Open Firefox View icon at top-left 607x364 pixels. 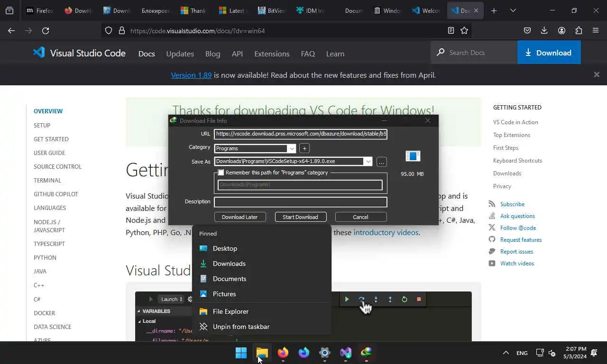coord(9,10)
